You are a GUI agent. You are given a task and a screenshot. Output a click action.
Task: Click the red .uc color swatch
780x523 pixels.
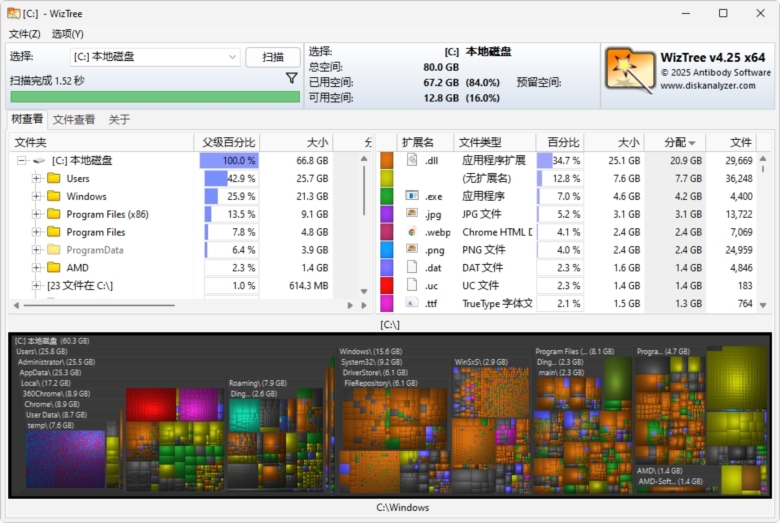point(387,286)
